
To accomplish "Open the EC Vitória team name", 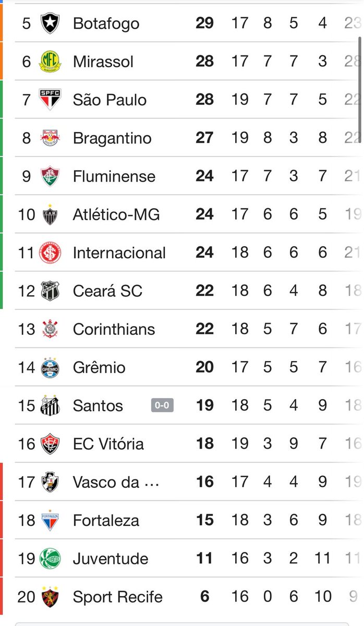I will pos(108,444).
